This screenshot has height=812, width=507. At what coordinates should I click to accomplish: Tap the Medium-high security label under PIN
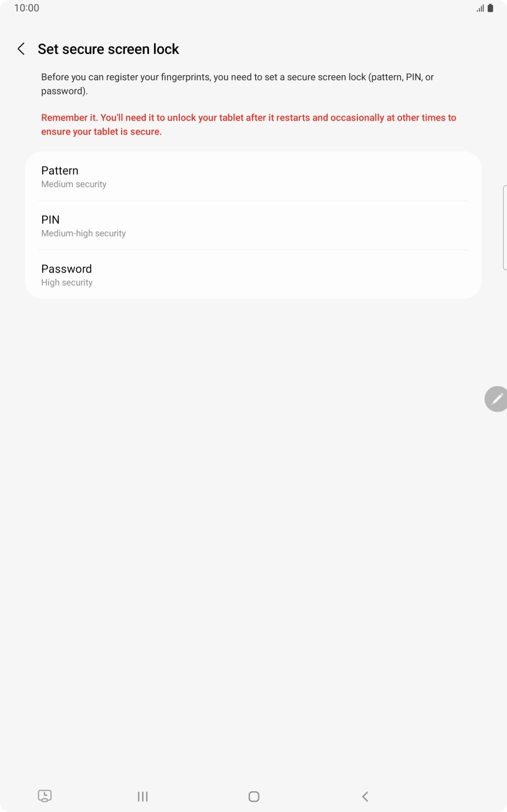83,233
